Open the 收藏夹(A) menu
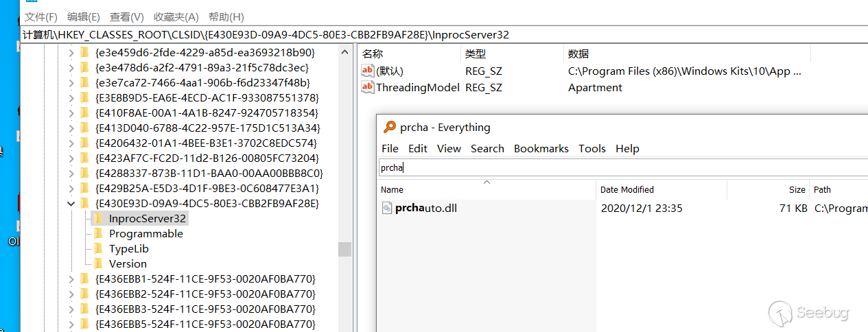868x332 pixels. click(x=176, y=16)
